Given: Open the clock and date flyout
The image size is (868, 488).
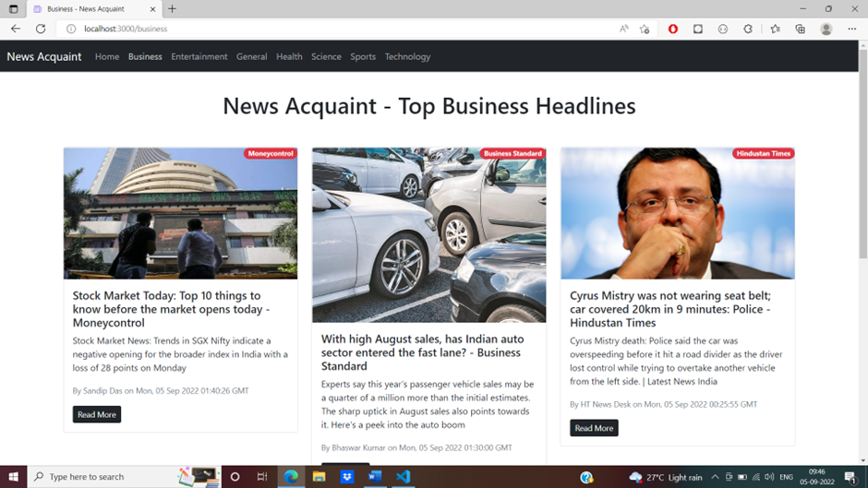Looking at the screenshot, I should 816,477.
